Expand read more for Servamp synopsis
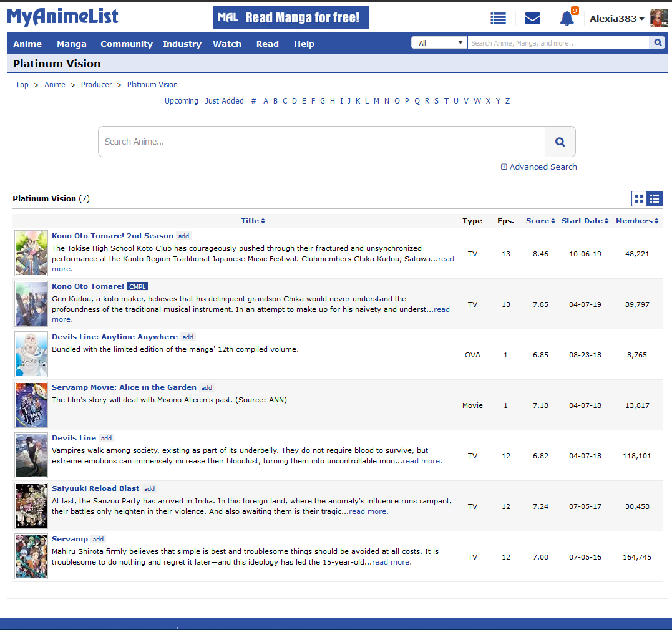The width and height of the screenshot is (672, 630). tap(392, 562)
